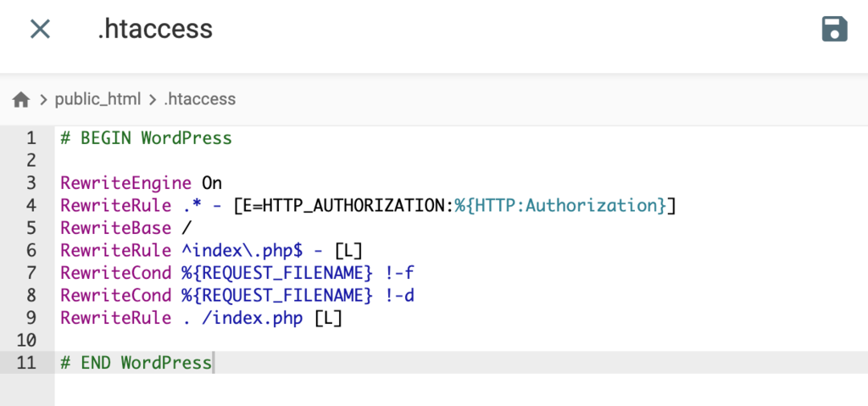The height and width of the screenshot is (406, 868).
Task: Close the .htaccess editor with X
Action: point(40,29)
